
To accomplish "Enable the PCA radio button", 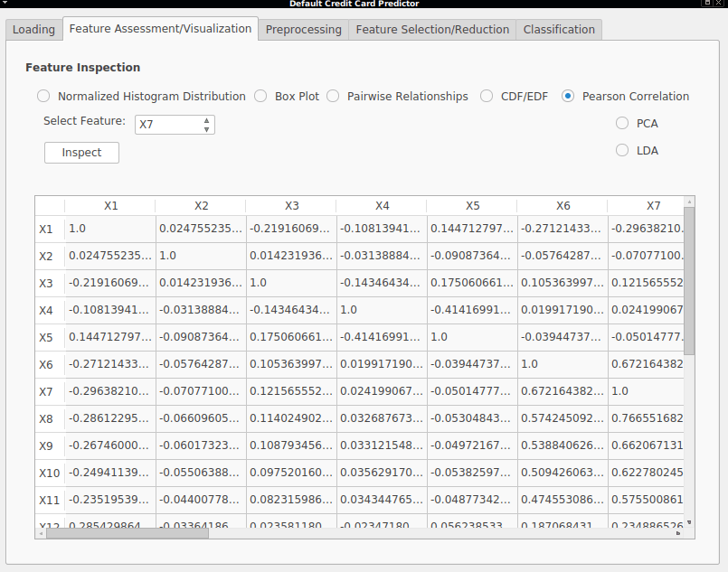I will [x=622, y=123].
